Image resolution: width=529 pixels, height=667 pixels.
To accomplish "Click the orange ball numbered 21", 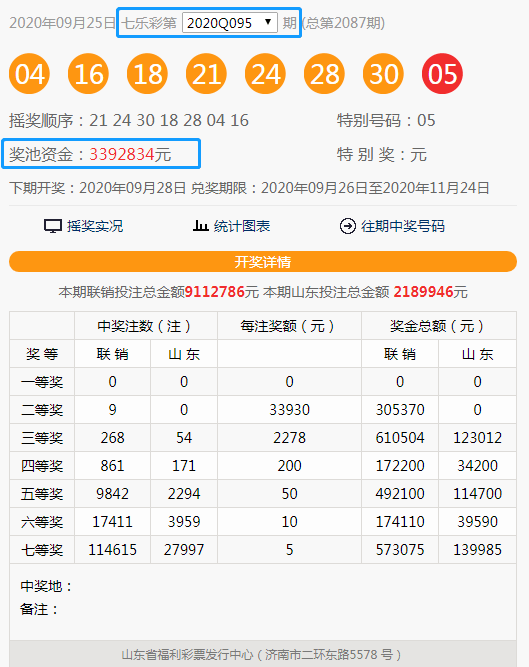I will click(x=206, y=74).
